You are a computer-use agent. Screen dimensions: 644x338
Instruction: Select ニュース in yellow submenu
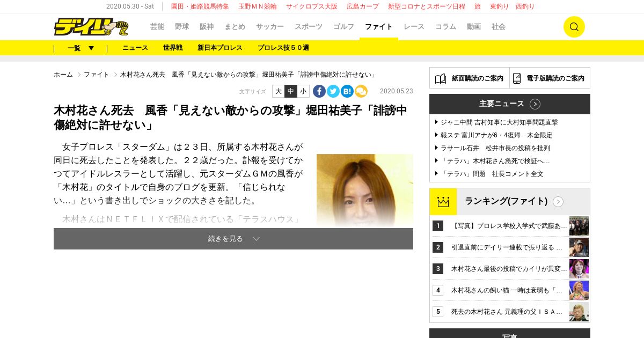(x=135, y=48)
